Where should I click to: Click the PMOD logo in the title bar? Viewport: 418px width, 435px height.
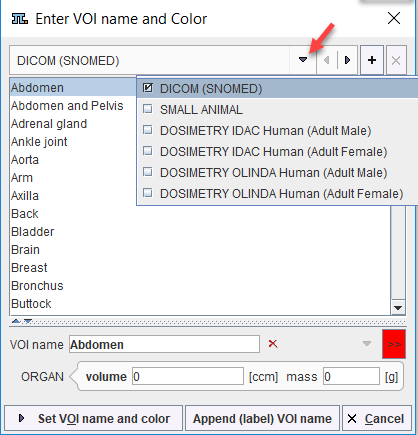click(20, 19)
